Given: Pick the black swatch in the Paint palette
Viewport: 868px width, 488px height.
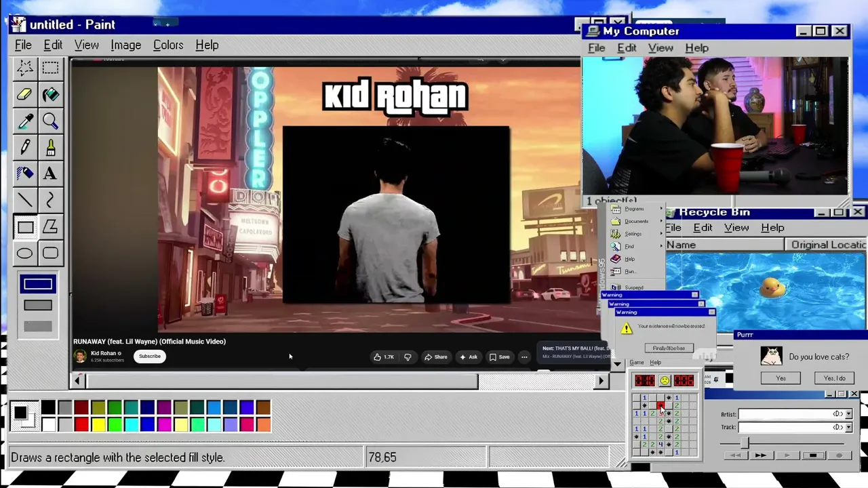Looking at the screenshot, I should (x=48, y=407).
